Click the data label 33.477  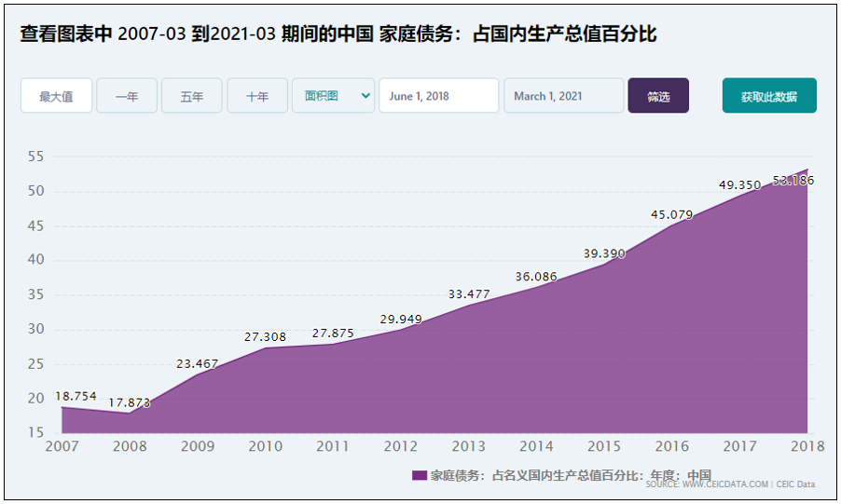point(469,294)
